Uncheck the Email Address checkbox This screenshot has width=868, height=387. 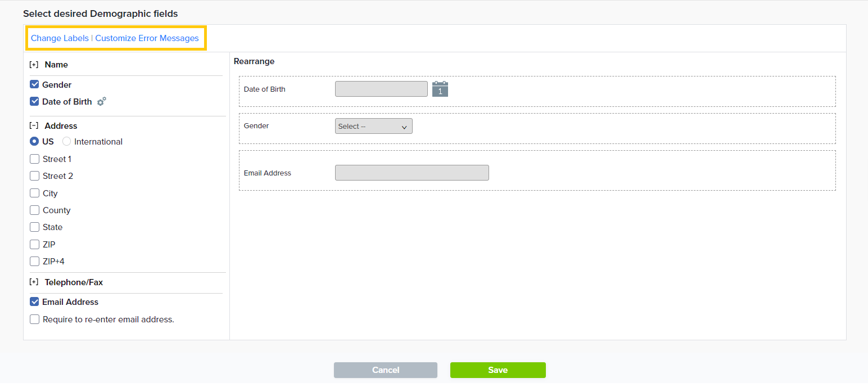(x=35, y=302)
